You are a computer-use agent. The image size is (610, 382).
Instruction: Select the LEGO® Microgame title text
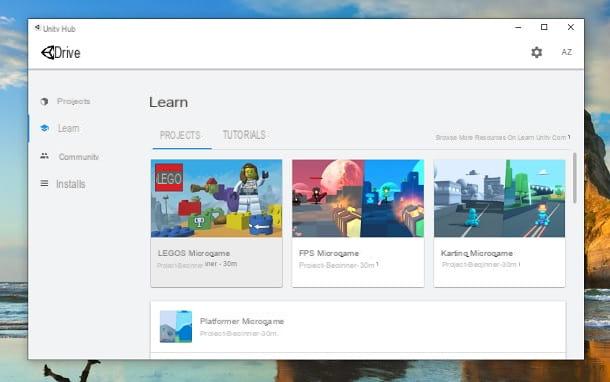click(x=194, y=253)
